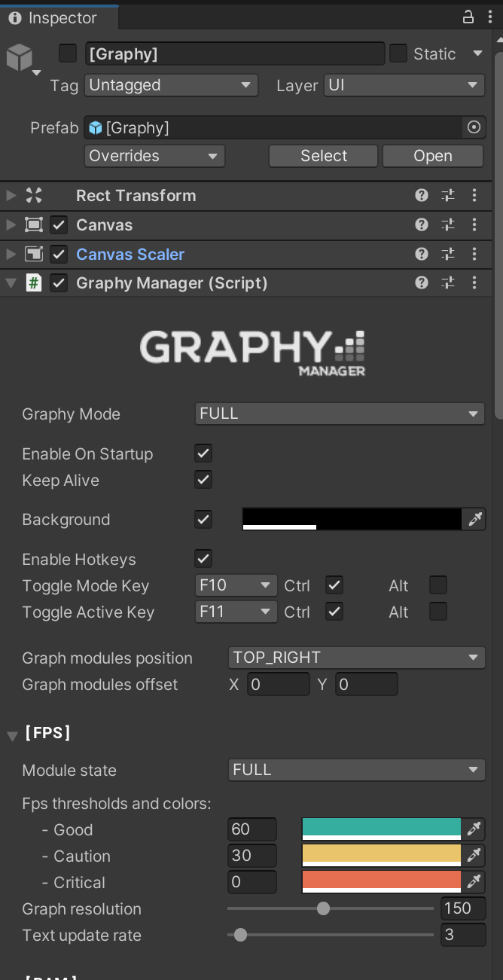Toggle the [Graphy] object active checkbox
This screenshot has height=980, width=503.
click(x=68, y=53)
